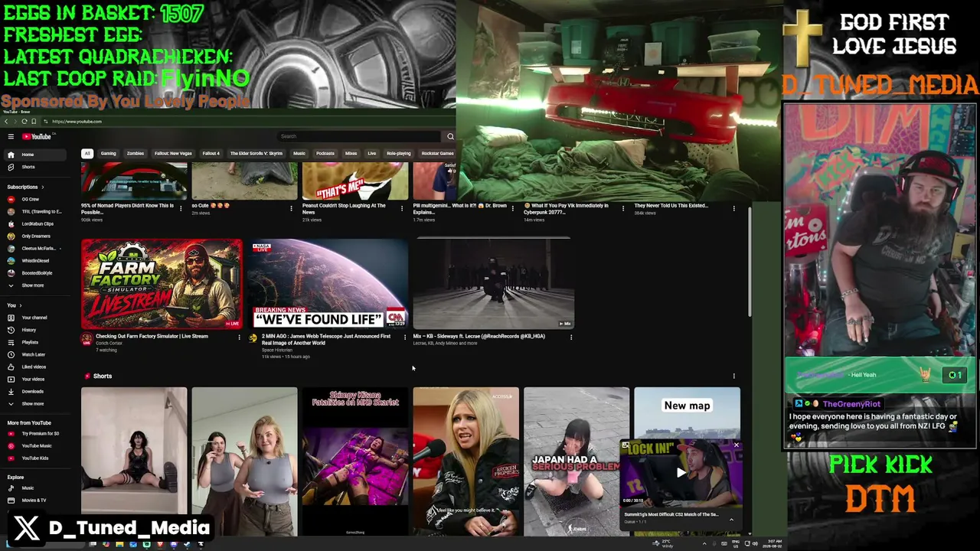Viewport: 980px width, 551px height.
Task: Click the YouTube logo
Action: [x=36, y=137]
